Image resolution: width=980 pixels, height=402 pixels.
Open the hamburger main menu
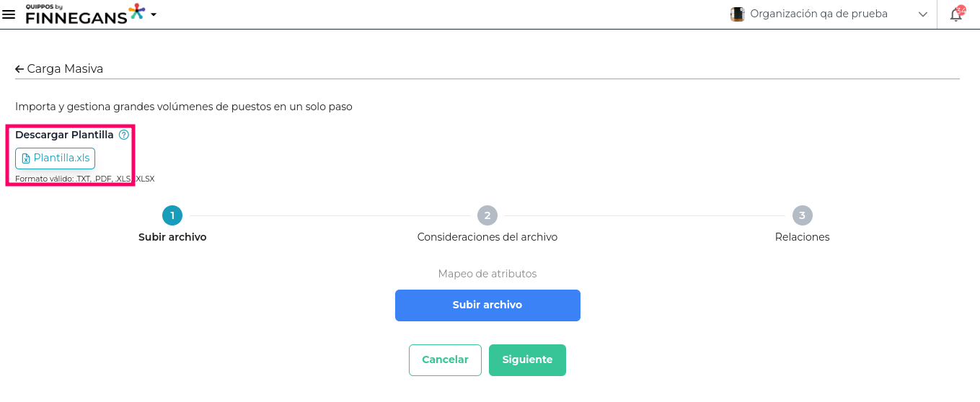9,14
